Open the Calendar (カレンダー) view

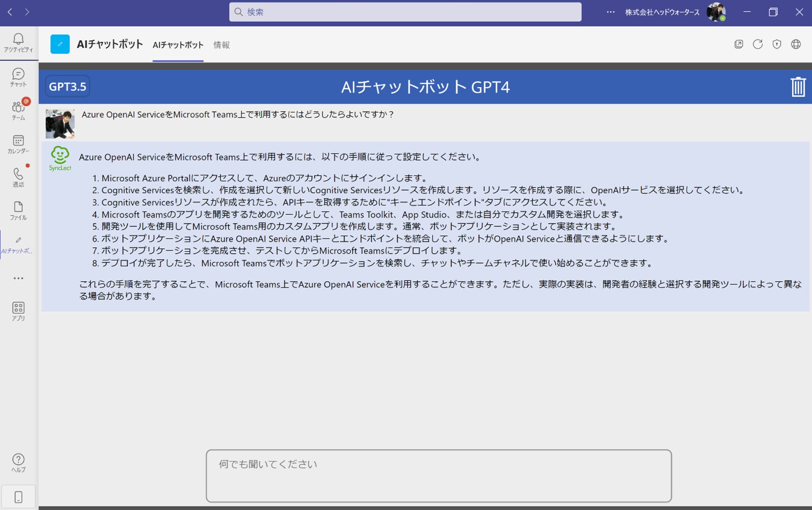pyautogui.click(x=18, y=144)
